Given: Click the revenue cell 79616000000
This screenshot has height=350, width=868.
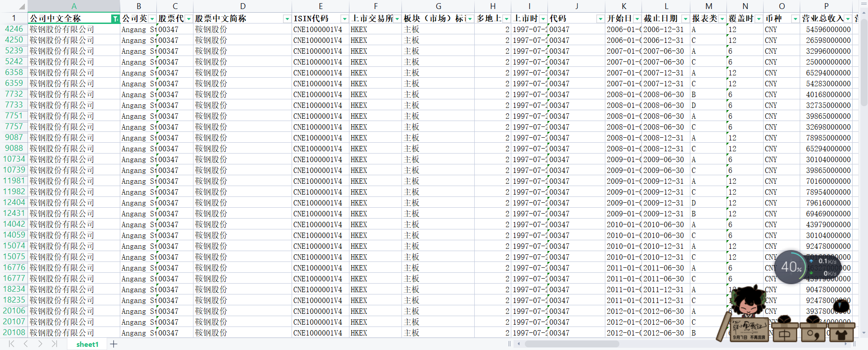Looking at the screenshot, I should tap(826, 203).
